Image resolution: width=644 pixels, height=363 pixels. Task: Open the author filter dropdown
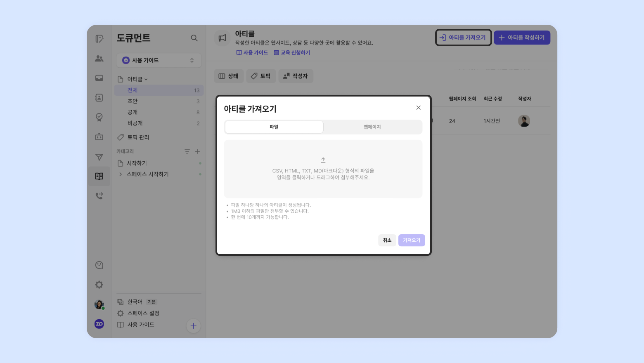point(296,76)
